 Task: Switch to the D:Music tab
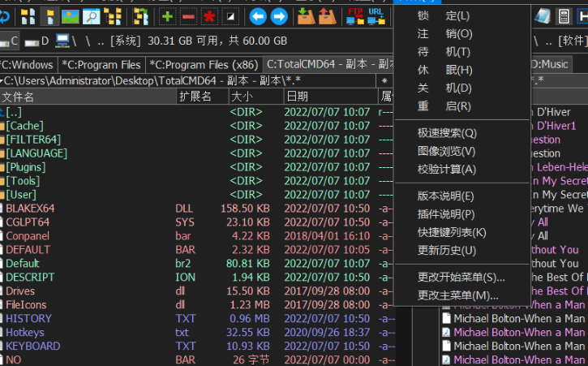click(551, 65)
